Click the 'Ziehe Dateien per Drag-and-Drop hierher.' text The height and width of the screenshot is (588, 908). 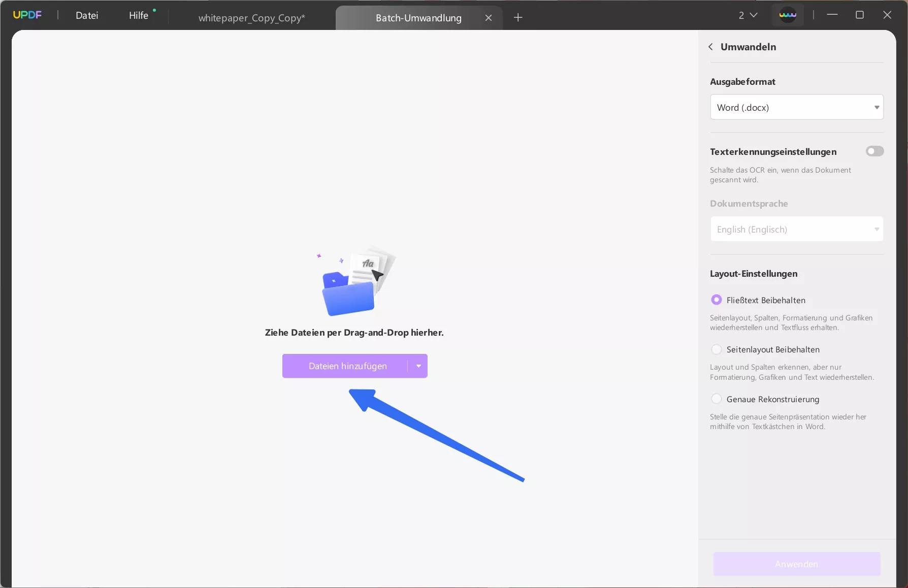[x=354, y=333]
